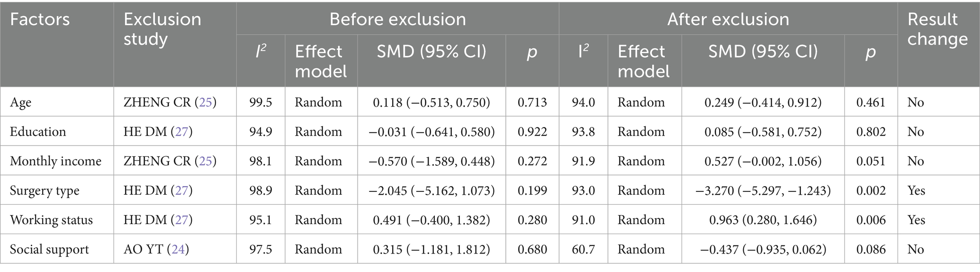
Task: Open reference 27 in the Education row
Action: coord(181,132)
